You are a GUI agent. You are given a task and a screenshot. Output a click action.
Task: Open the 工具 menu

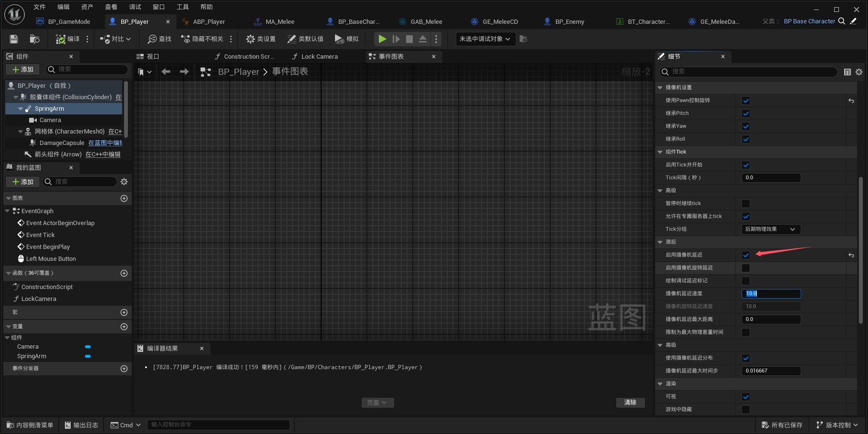(183, 7)
